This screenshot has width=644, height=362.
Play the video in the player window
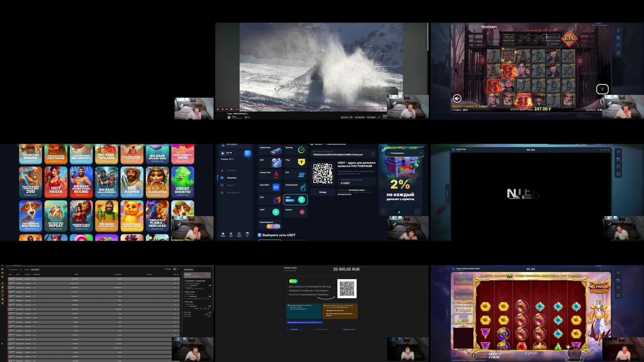(x=218, y=109)
